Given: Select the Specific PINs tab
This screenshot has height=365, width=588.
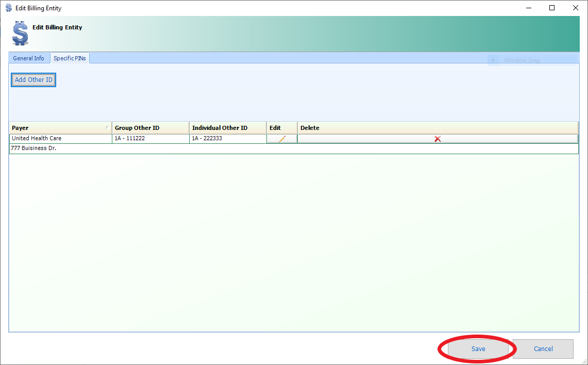Looking at the screenshot, I should pos(70,58).
